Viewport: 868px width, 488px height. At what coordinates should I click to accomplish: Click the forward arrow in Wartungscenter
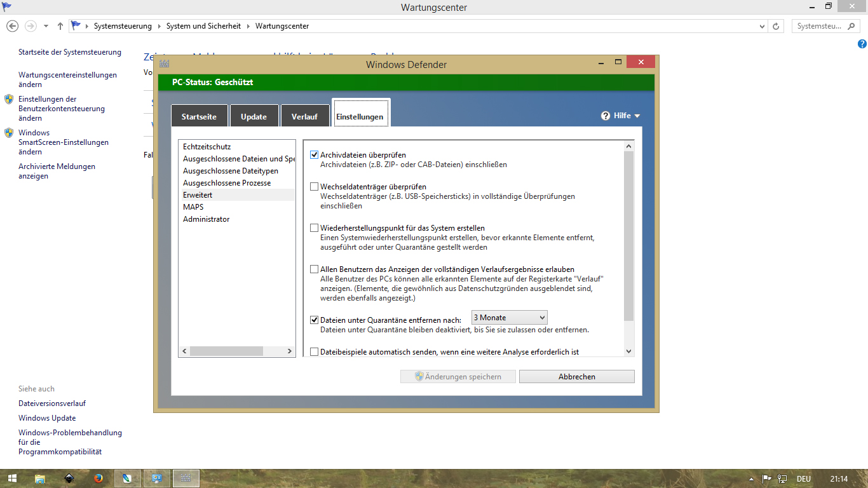click(x=30, y=26)
